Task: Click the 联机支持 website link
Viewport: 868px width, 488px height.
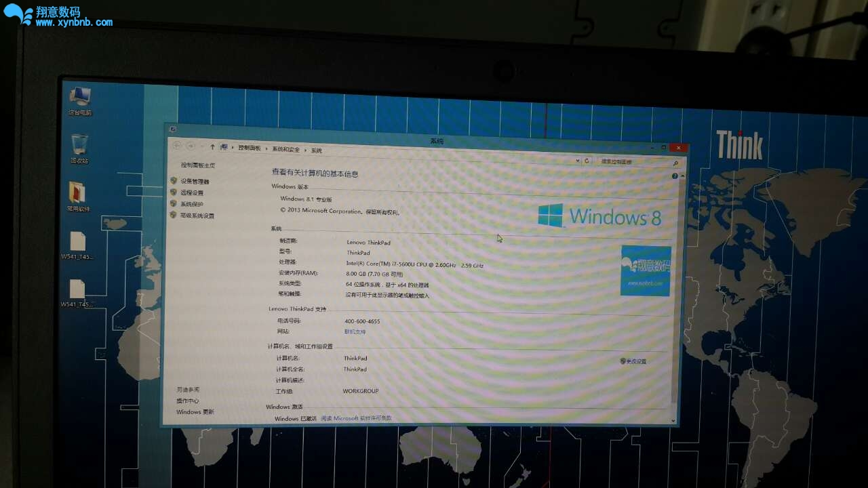Action: (x=355, y=332)
